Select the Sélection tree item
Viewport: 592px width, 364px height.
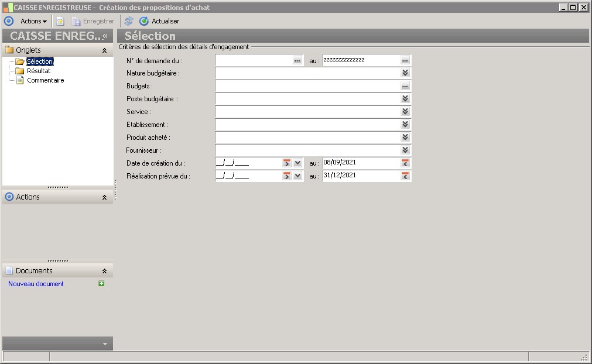point(40,61)
